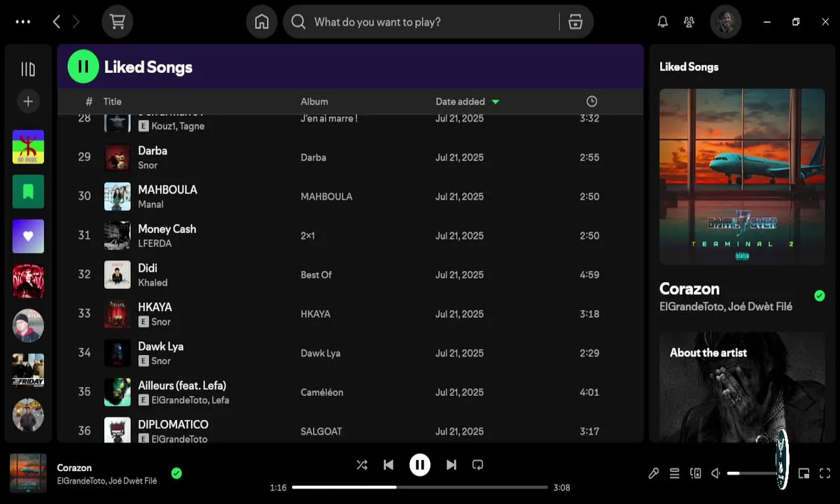The image size is (840, 504).
Task: Open Liked Songs header in side panel
Action: (x=689, y=66)
